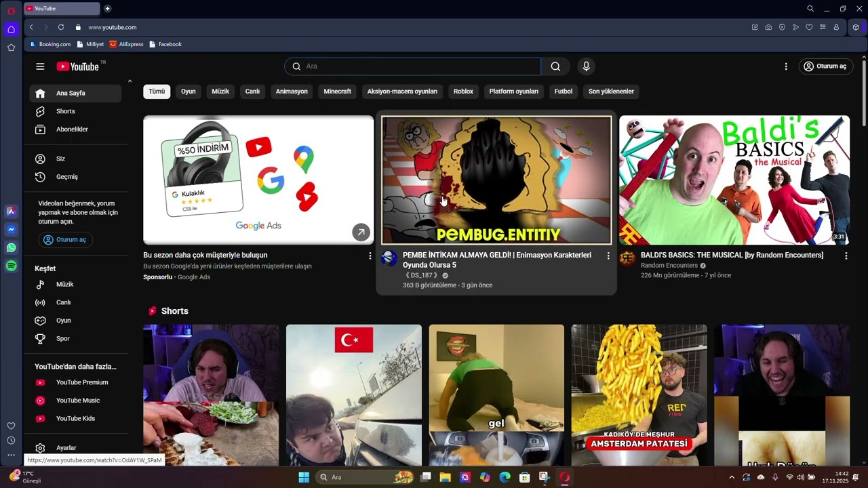Open options menu for Google Ads card
Image resolution: width=868 pixels, height=488 pixels.
(x=370, y=256)
